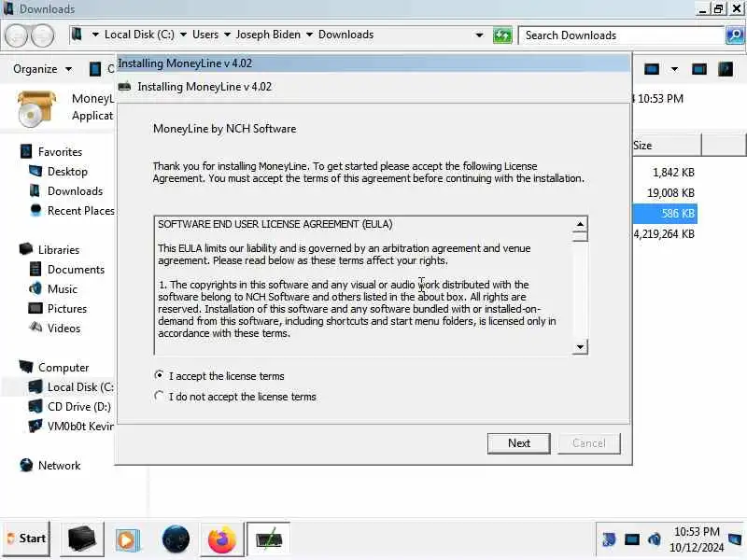Click the search magnifier icon
Viewport: 747px width, 560px height.
[x=735, y=35]
